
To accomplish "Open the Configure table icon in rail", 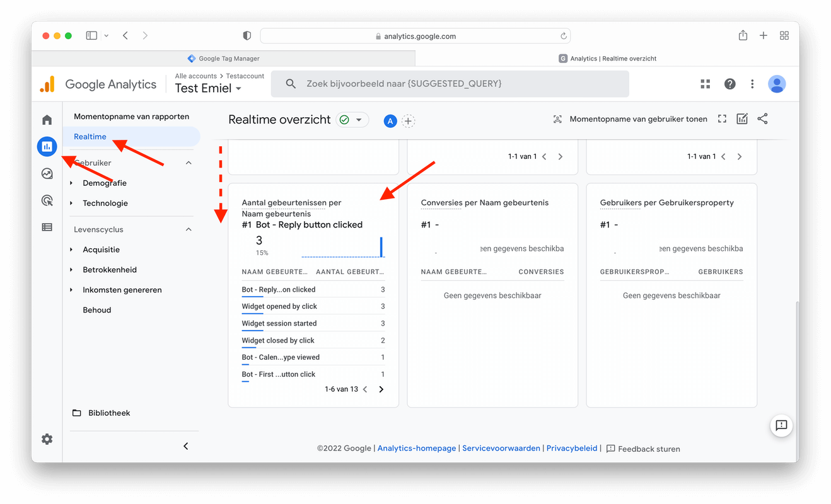I will 47,227.
